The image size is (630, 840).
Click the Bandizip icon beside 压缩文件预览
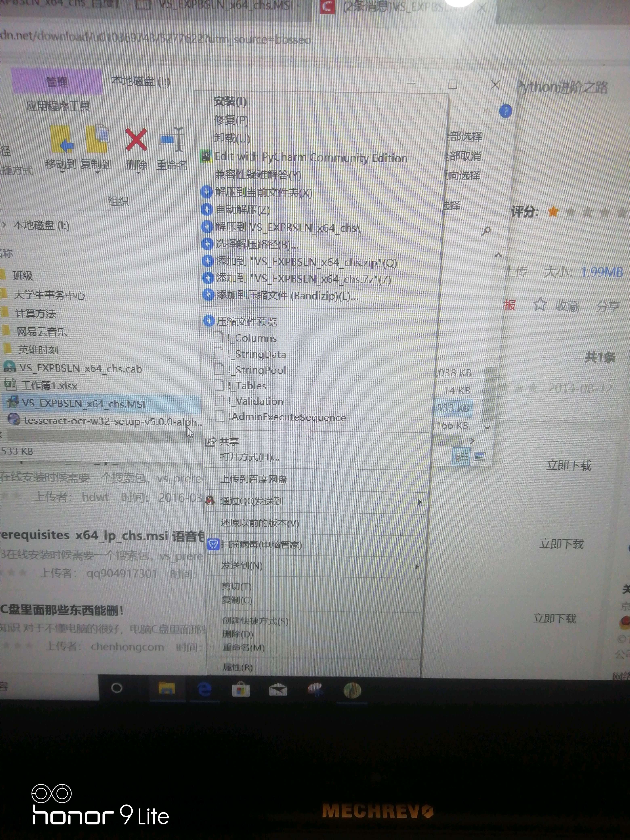(208, 321)
